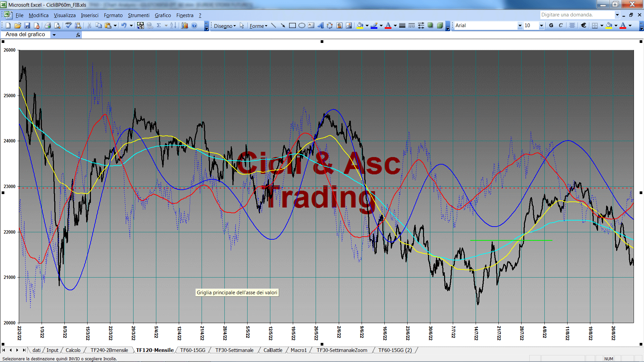Open Print Preview magnifier icon
The width and height of the screenshot is (644, 362).
click(x=57, y=25)
